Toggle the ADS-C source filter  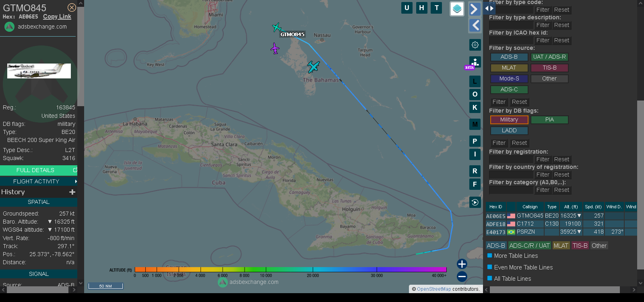(x=509, y=90)
